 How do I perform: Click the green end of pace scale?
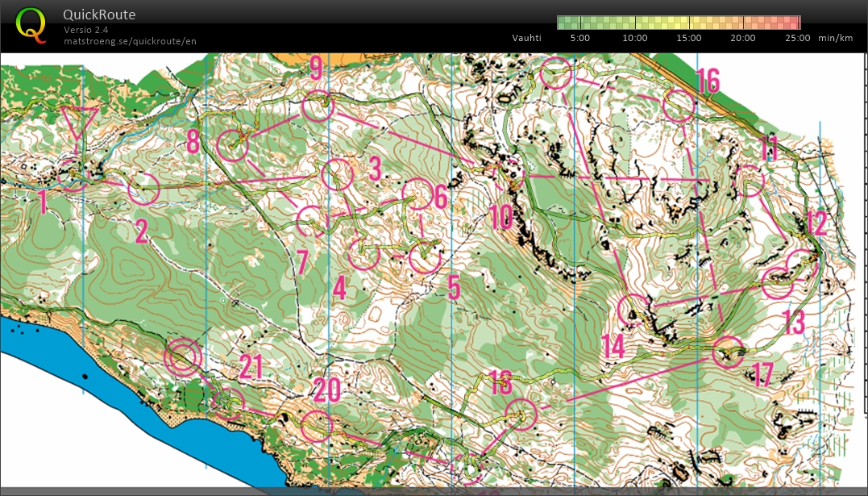click(562, 23)
